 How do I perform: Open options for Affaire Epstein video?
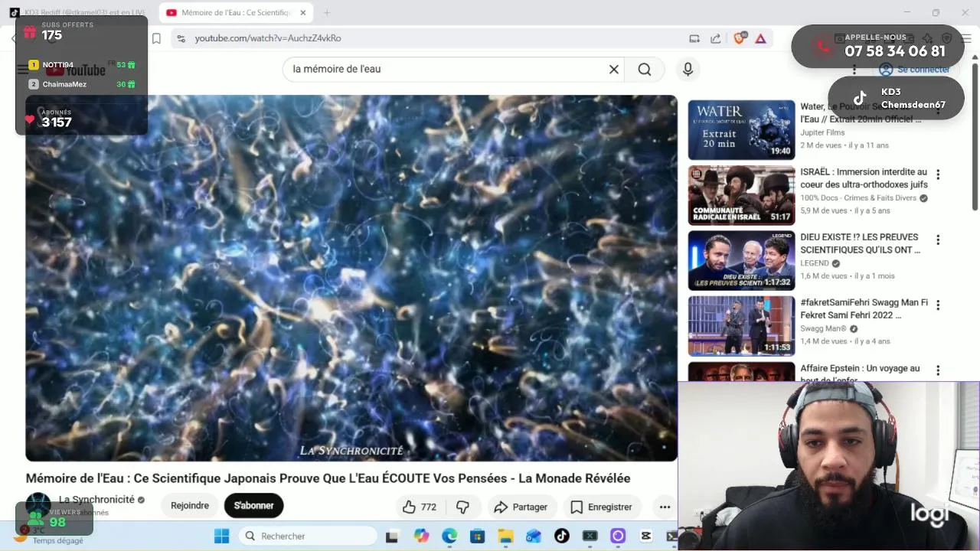[938, 370]
